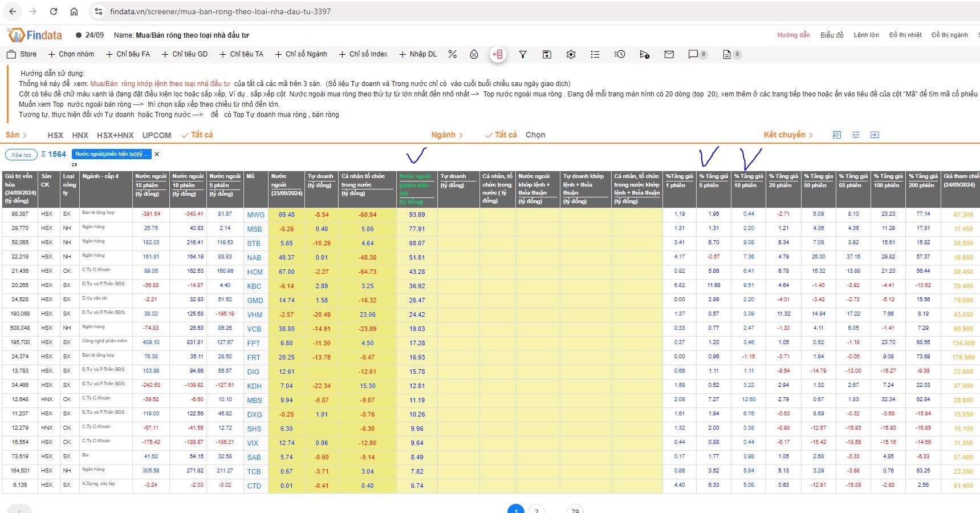The height and width of the screenshot is (513, 980).
Task: Click the first icon after Kết chuyển
Action: (837, 135)
